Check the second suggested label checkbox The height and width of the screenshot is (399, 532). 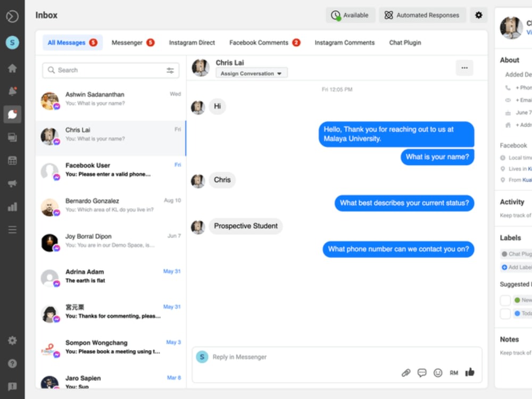pos(505,313)
